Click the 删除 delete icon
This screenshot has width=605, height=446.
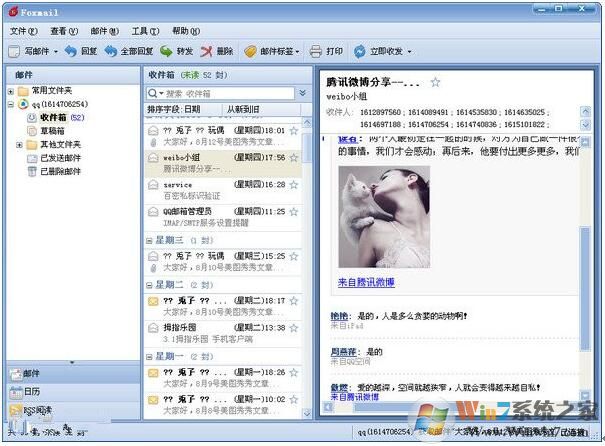click(206, 51)
